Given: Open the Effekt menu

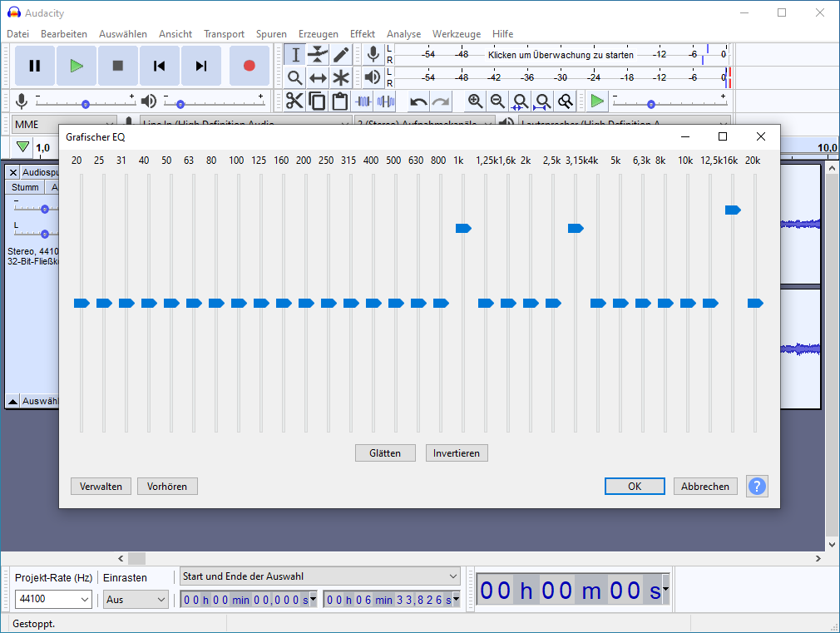Looking at the screenshot, I should (x=362, y=34).
